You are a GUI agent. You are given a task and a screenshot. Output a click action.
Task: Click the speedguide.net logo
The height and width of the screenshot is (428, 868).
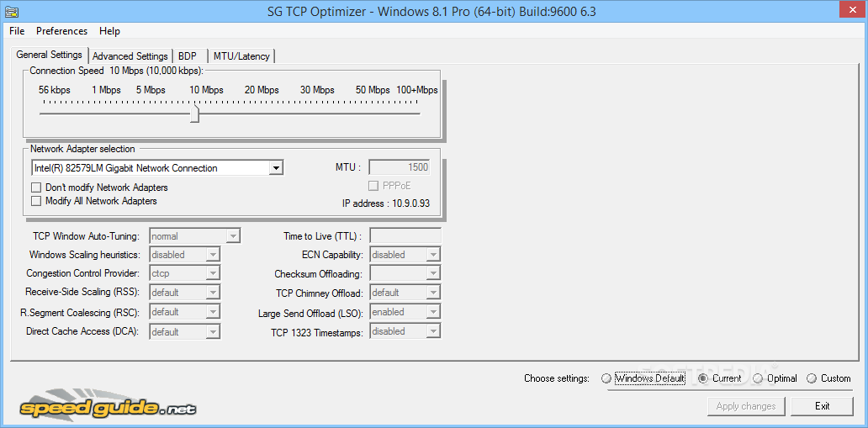coord(106,403)
